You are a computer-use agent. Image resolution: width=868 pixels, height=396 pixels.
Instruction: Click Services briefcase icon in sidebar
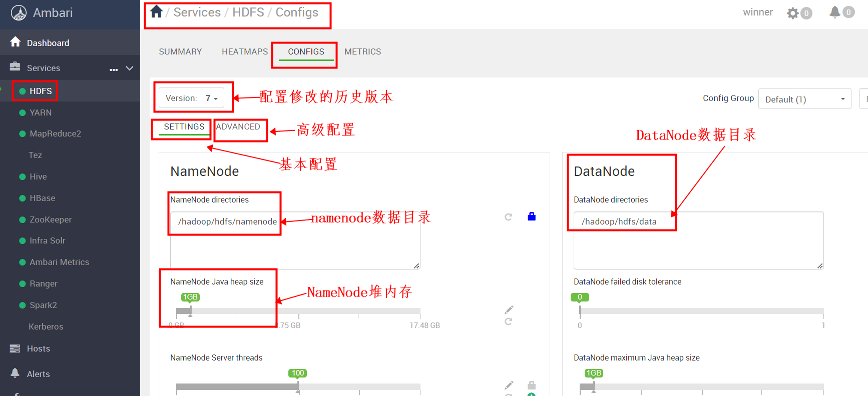tap(15, 66)
